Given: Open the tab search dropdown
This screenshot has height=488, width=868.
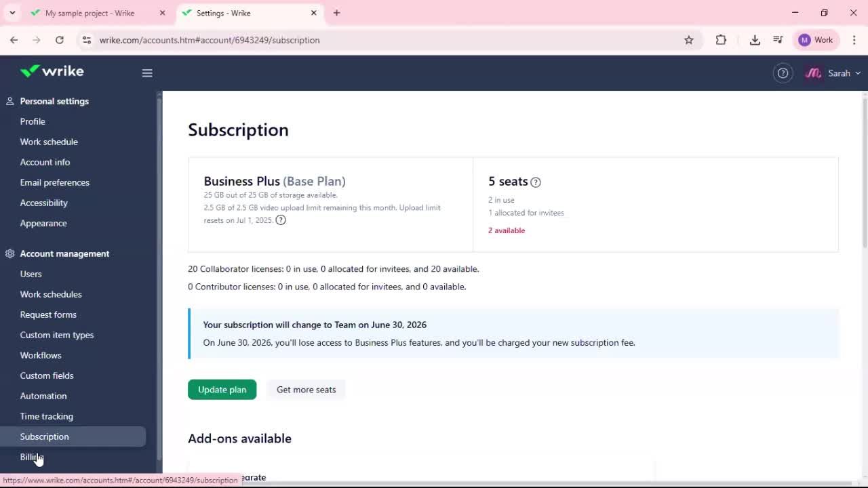Looking at the screenshot, I should [x=12, y=13].
